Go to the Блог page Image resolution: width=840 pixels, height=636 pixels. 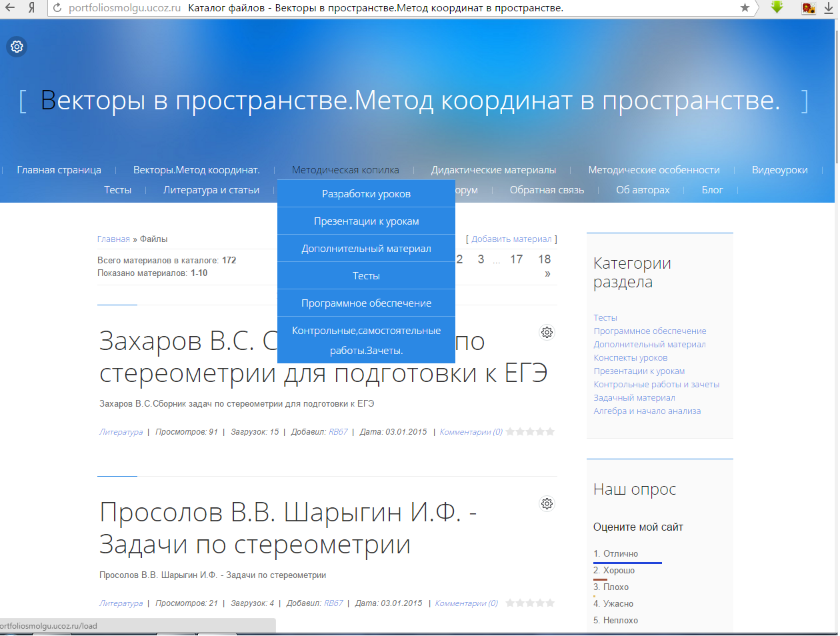click(x=712, y=190)
